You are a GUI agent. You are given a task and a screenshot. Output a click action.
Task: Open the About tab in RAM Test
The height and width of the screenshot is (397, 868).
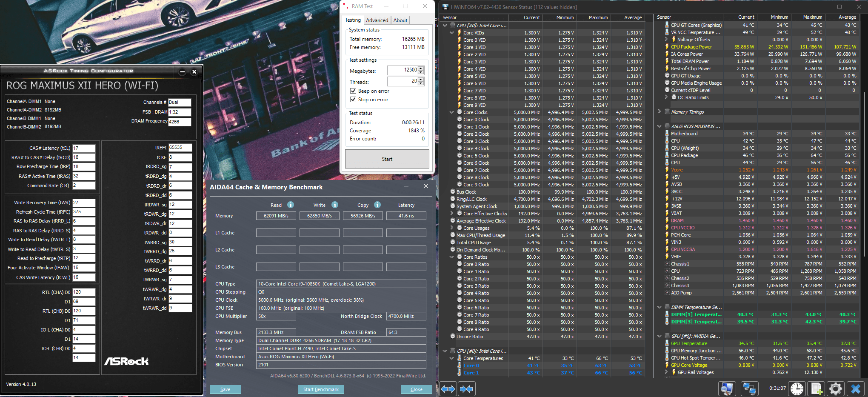pyautogui.click(x=400, y=20)
